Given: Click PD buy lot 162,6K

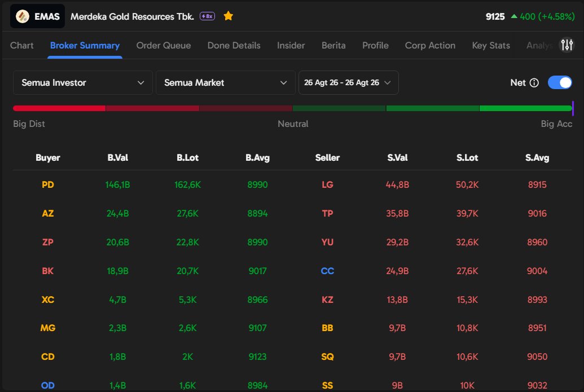Looking at the screenshot, I should tap(188, 184).
